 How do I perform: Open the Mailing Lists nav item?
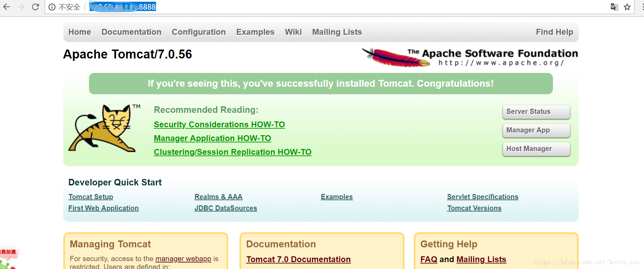click(x=337, y=32)
